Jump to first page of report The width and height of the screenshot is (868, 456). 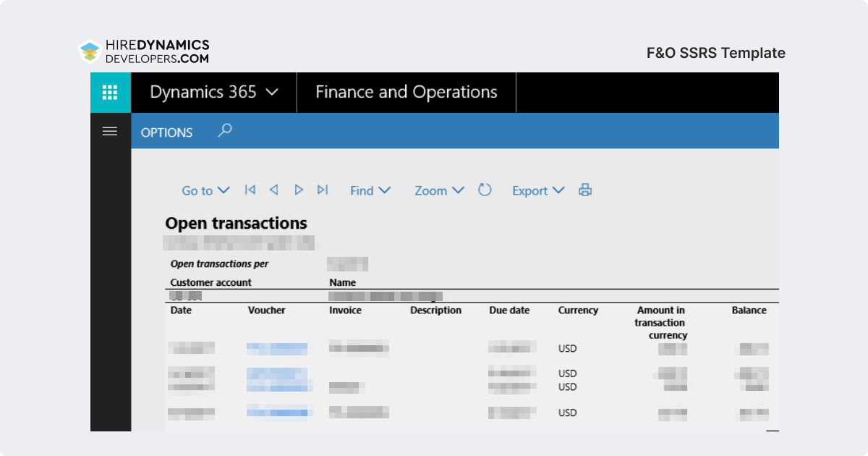click(x=250, y=190)
